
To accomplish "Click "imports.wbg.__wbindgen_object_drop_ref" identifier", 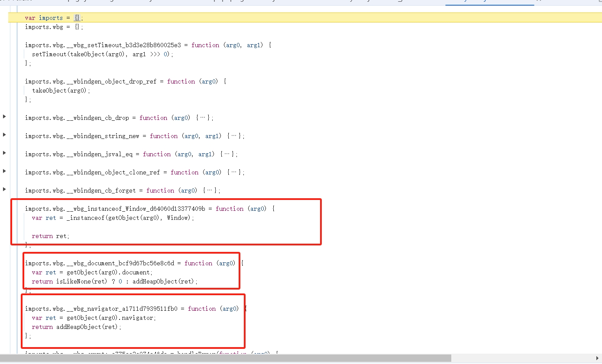I will (91, 81).
